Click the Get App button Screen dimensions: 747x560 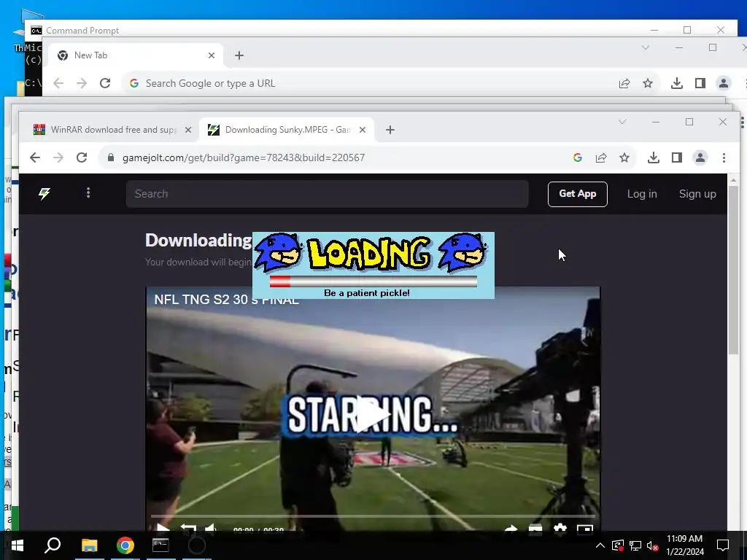point(578,194)
